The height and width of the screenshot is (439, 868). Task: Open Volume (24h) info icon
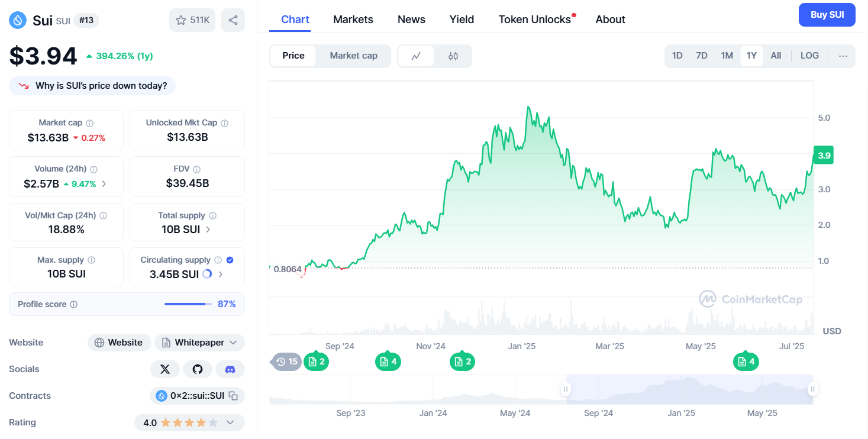(x=94, y=169)
